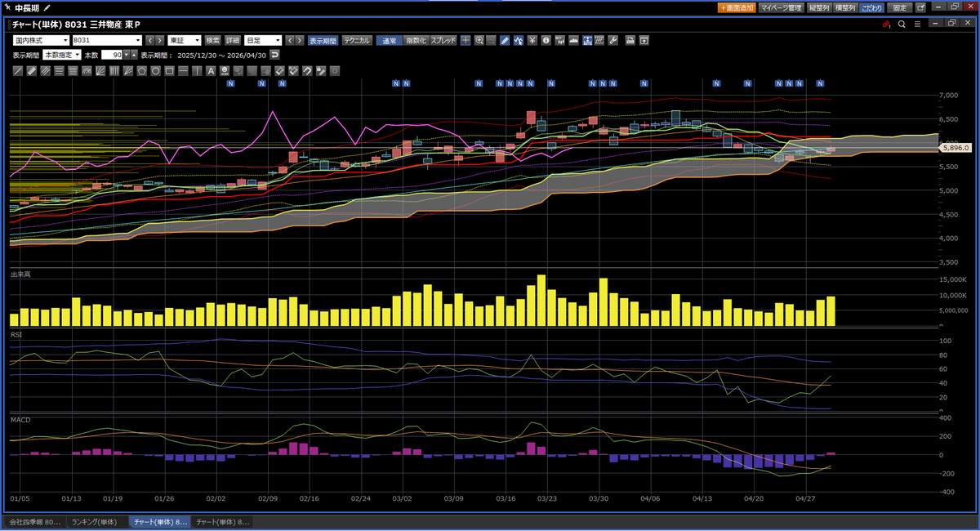
Task: Click the +画面追加 button
Action: tap(736, 7)
